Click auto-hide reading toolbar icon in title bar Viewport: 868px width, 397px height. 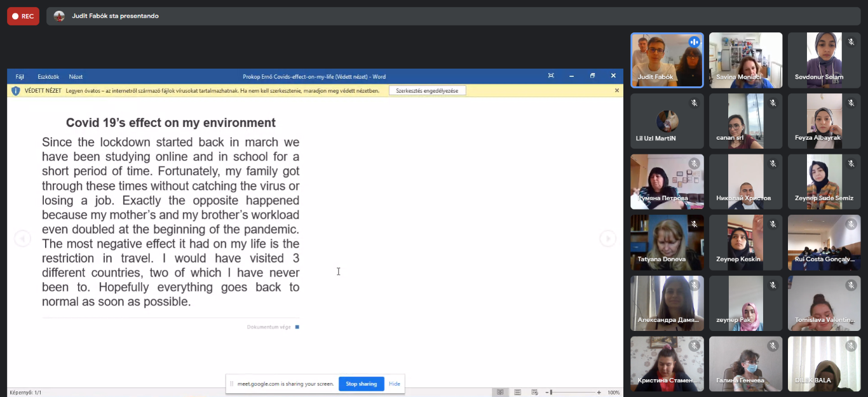tap(551, 76)
